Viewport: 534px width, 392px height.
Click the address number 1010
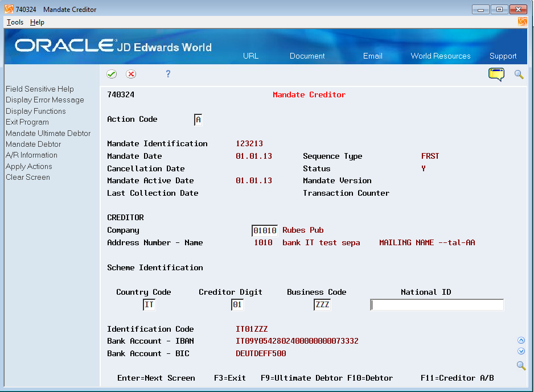coord(263,242)
